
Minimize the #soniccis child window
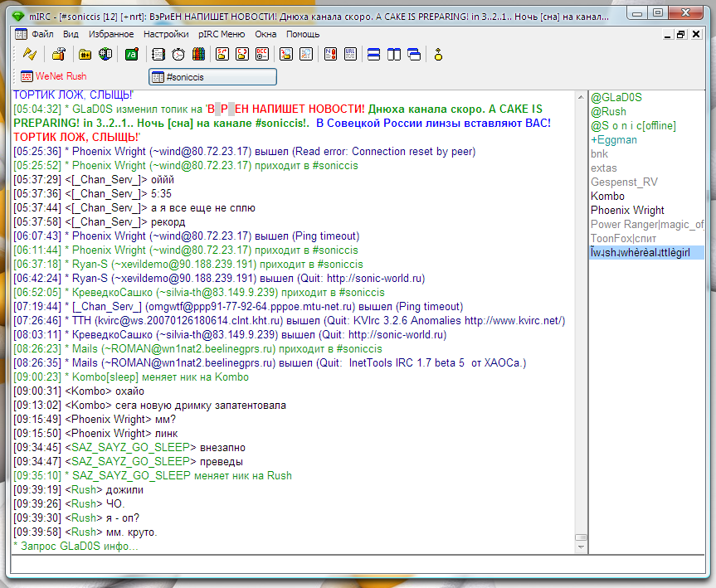click(668, 34)
